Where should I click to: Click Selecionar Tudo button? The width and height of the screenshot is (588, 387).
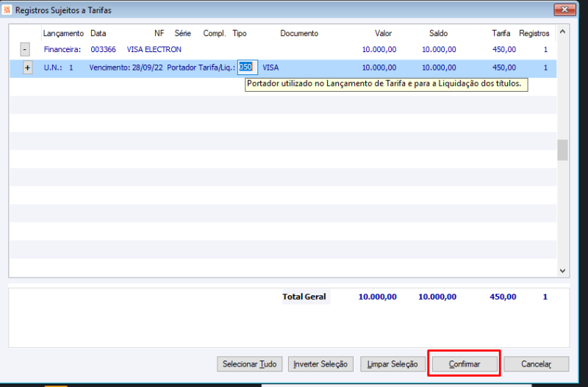[249, 364]
